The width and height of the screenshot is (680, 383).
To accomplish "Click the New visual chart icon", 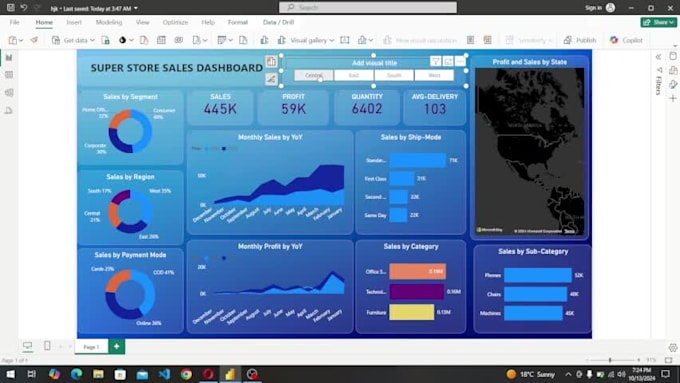I will [x=264, y=40].
